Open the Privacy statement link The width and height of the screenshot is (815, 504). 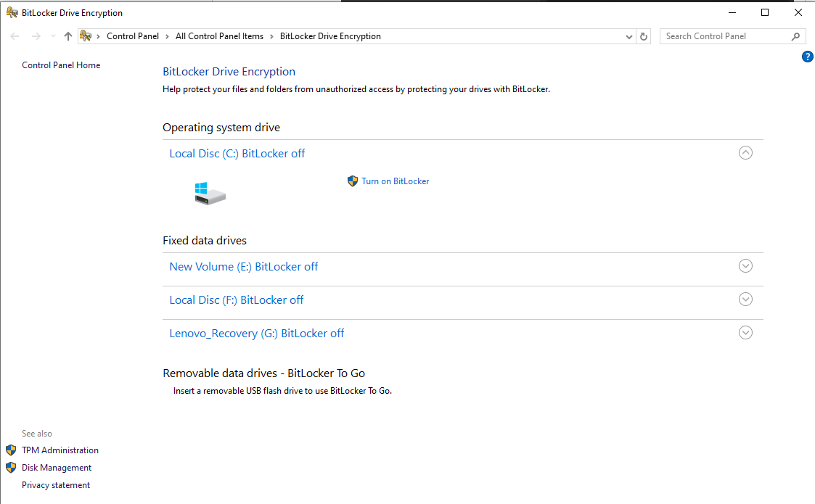[x=56, y=484]
